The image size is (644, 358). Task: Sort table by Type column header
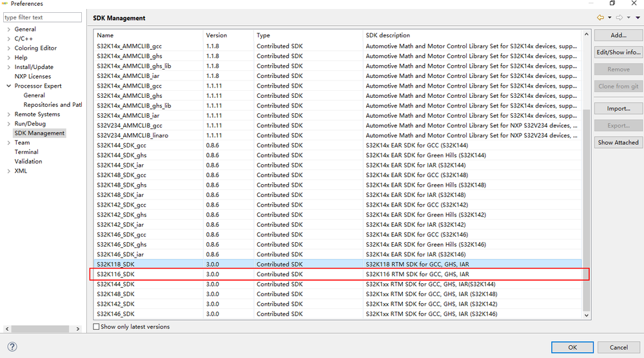(x=308, y=35)
